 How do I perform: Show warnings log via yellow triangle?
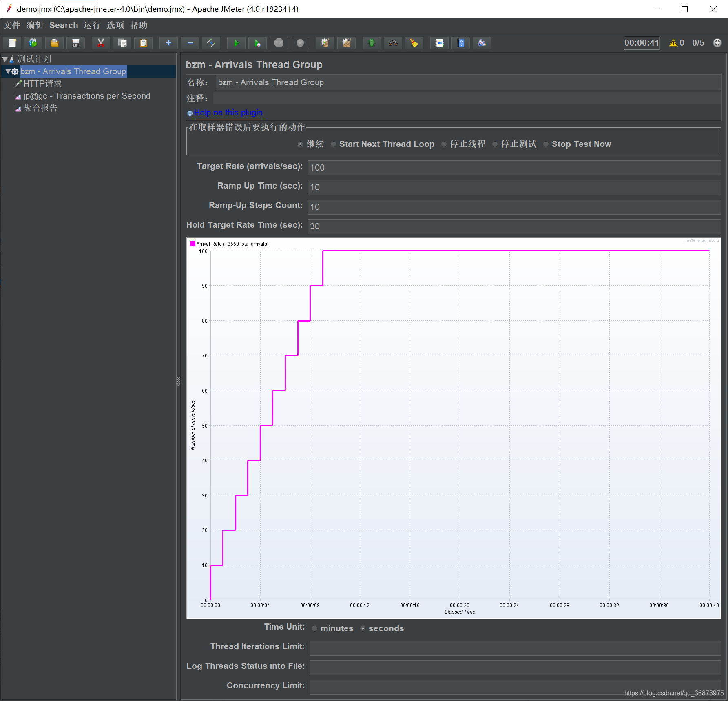pyautogui.click(x=673, y=43)
